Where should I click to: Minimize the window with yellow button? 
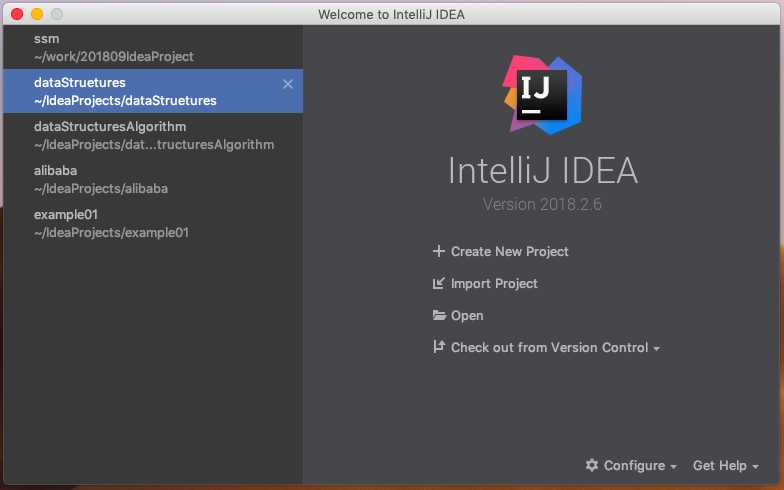[x=37, y=14]
